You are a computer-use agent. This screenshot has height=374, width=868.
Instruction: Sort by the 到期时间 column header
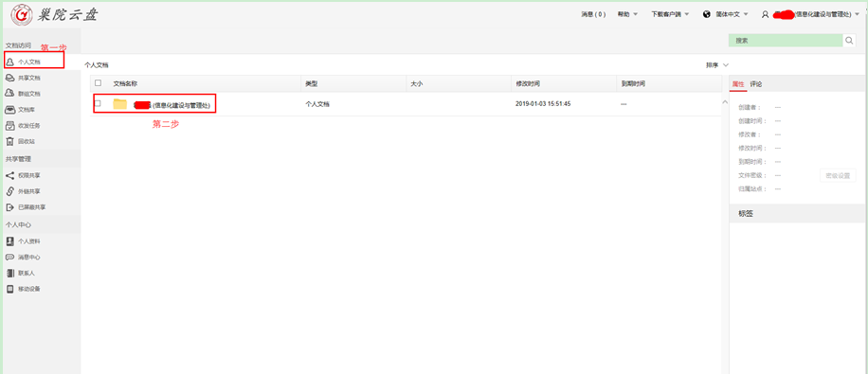pyautogui.click(x=633, y=83)
